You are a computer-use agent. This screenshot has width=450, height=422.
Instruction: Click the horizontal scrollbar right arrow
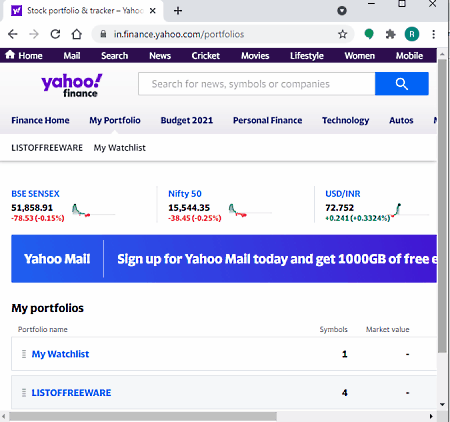[431, 416]
